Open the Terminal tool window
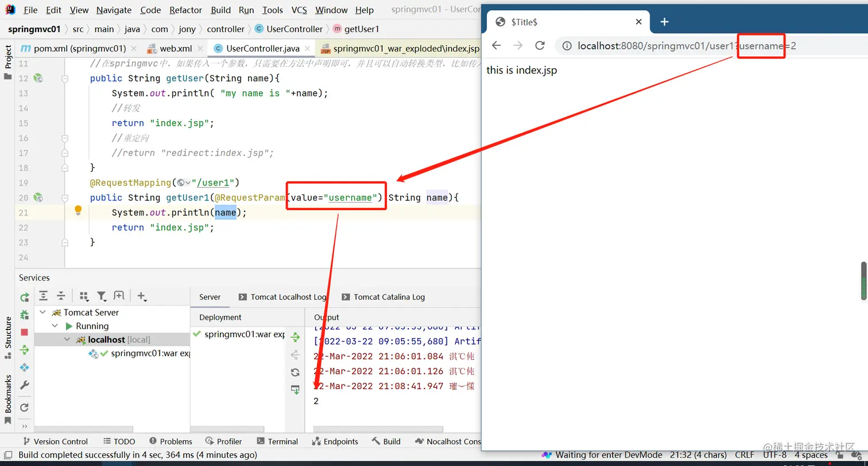The width and height of the screenshot is (868, 466). point(278,441)
